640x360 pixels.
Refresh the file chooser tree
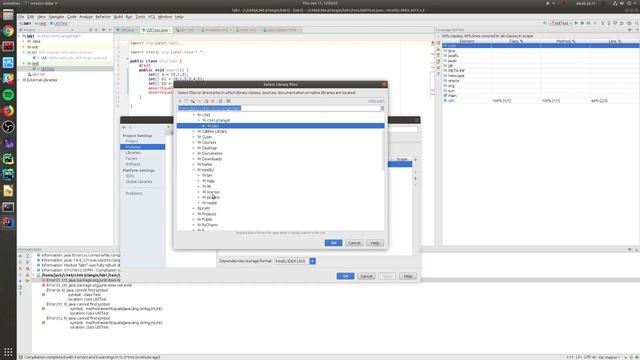click(220, 101)
